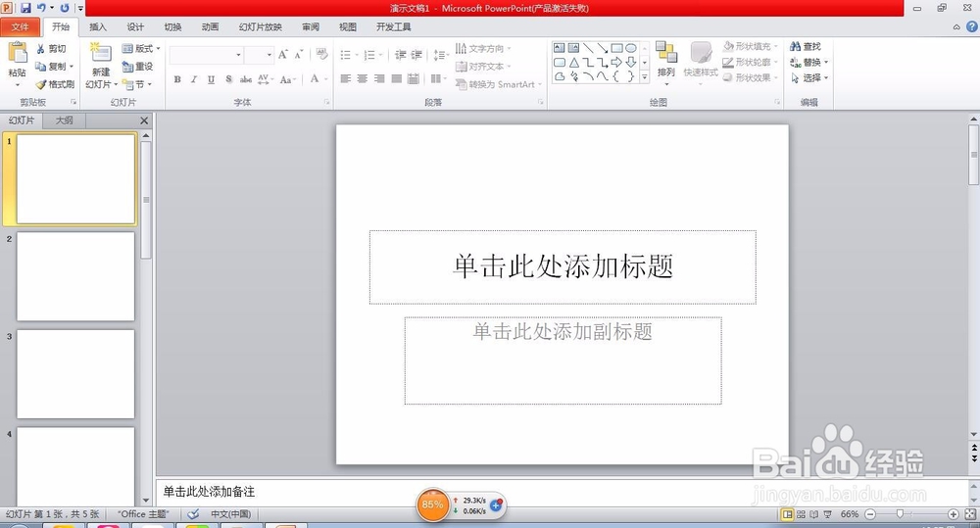This screenshot has width=980, height=528.
Task: Click the New Slide icon
Action: [101, 53]
